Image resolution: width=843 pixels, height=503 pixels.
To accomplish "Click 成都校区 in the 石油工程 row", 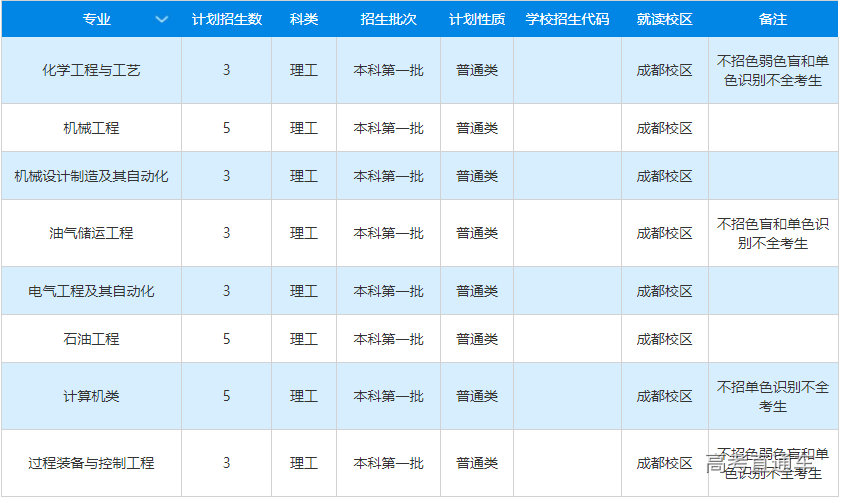I will pyautogui.click(x=664, y=339).
